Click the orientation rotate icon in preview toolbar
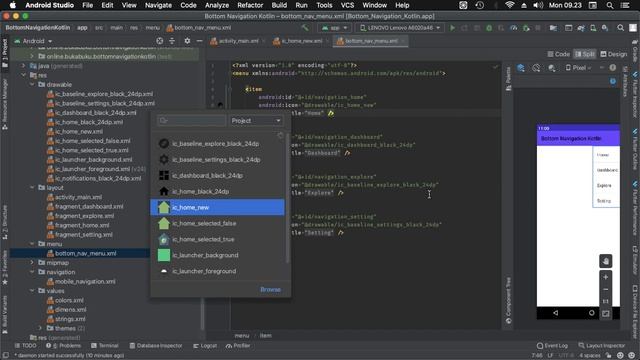640x360 pixels. pos(536,68)
